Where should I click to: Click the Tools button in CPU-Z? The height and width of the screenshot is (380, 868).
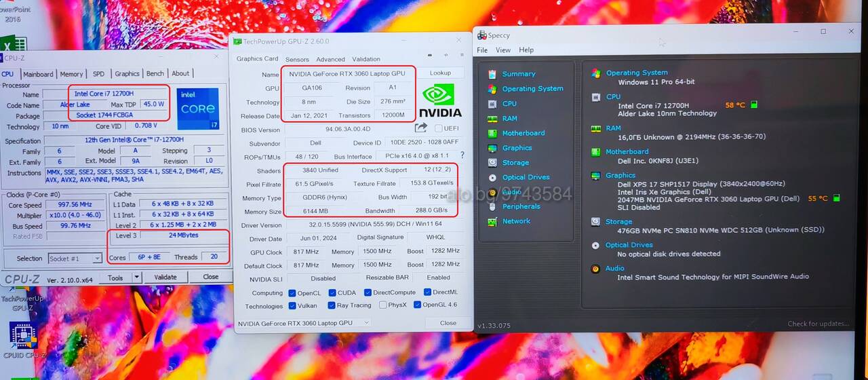click(x=115, y=278)
